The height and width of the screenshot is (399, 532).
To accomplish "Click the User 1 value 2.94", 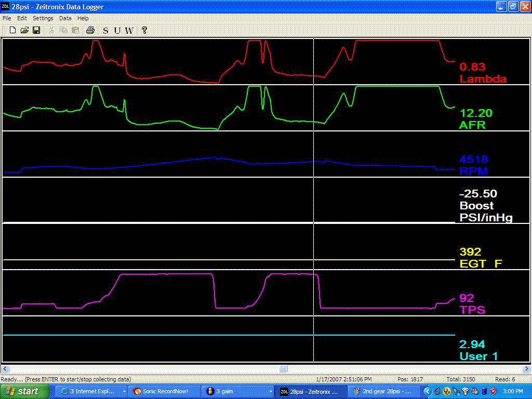I will (x=472, y=344).
